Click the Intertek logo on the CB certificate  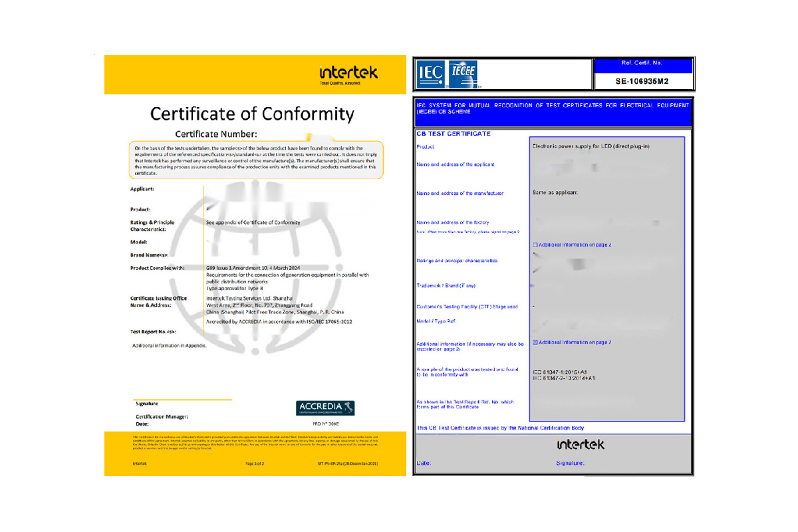point(581,444)
